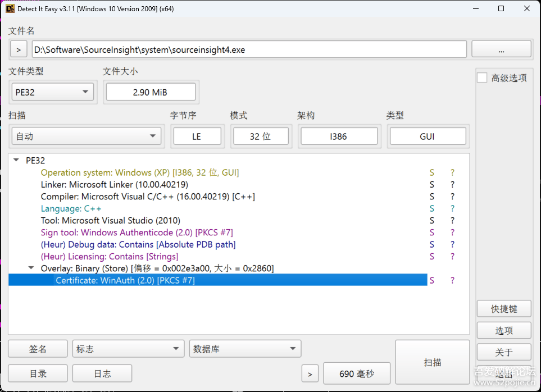Select Certificate: WinAuth (2.0) row
541x392 pixels.
(218, 280)
